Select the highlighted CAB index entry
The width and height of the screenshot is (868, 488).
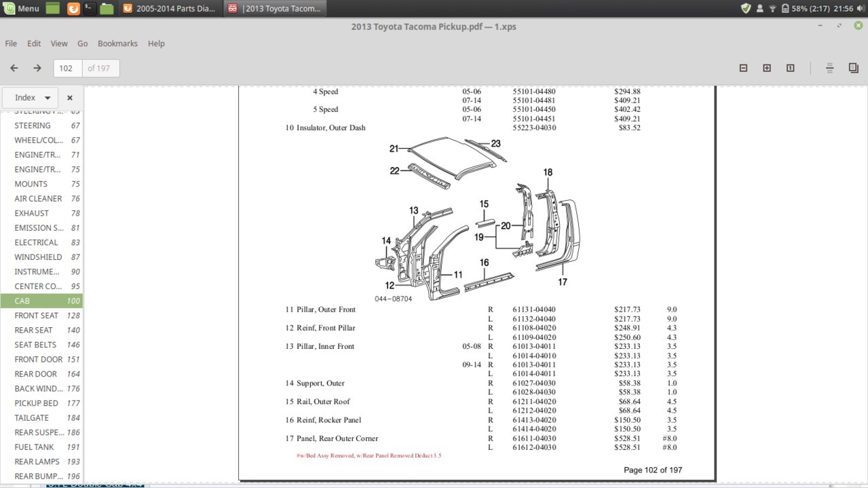coord(41,301)
